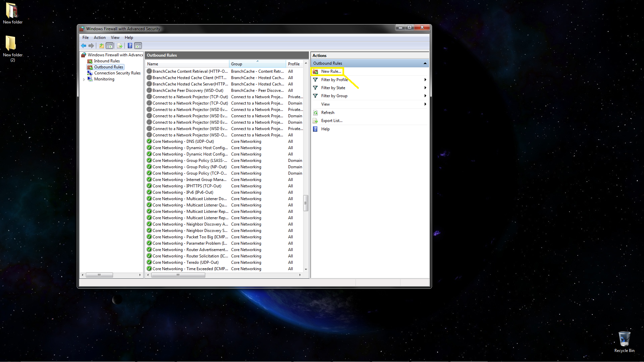
Task: Toggle Show/Hide Action Pane toolbar icon
Action: tap(138, 46)
